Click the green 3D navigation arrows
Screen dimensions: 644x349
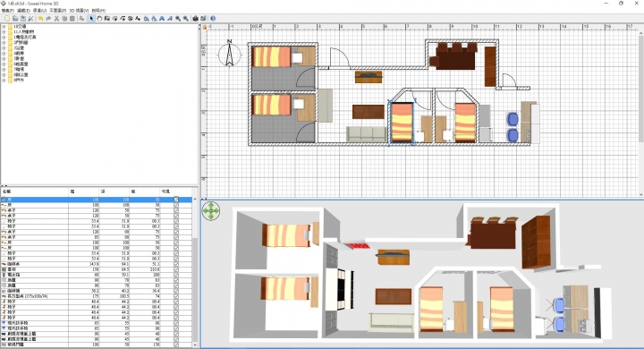[x=211, y=211]
